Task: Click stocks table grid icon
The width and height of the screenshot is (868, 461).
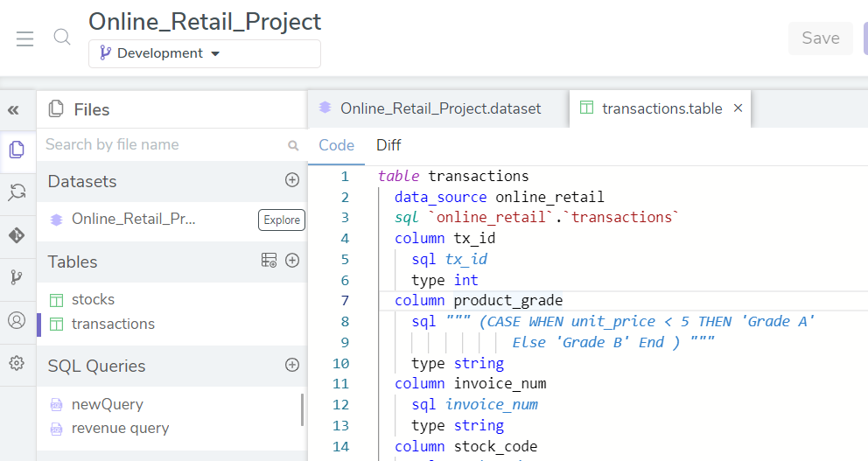Action: [x=57, y=300]
